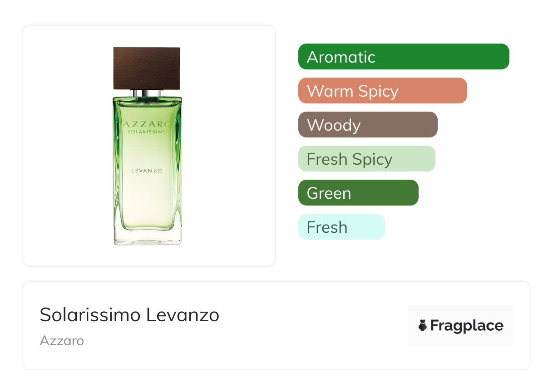Click the Woody accord bar
The image size is (553, 392).
point(367,125)
